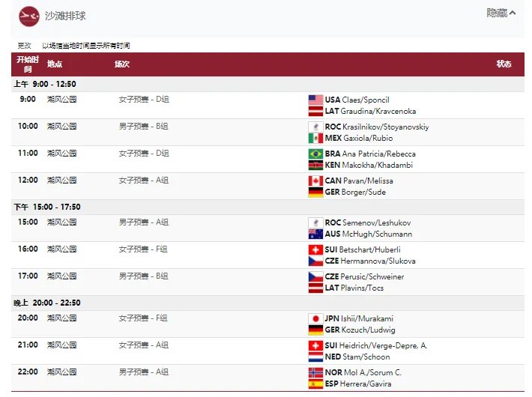
Task: Select the 上午 9:00 - 12:50 session header
Action: (45, 84)
